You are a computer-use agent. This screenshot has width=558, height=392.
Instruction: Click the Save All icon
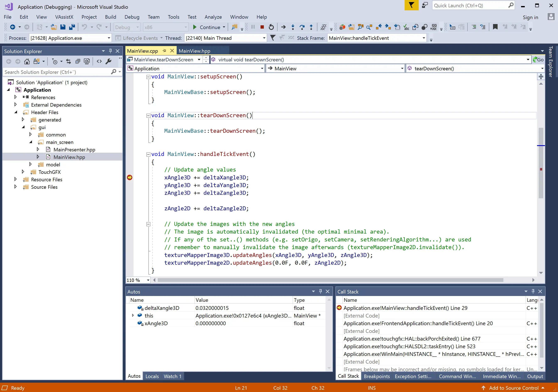[x=72, y=27]
